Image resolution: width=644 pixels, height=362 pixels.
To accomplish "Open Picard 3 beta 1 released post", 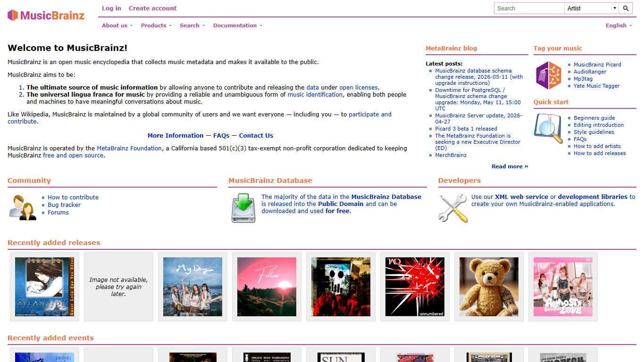I will tap(466, 129).
